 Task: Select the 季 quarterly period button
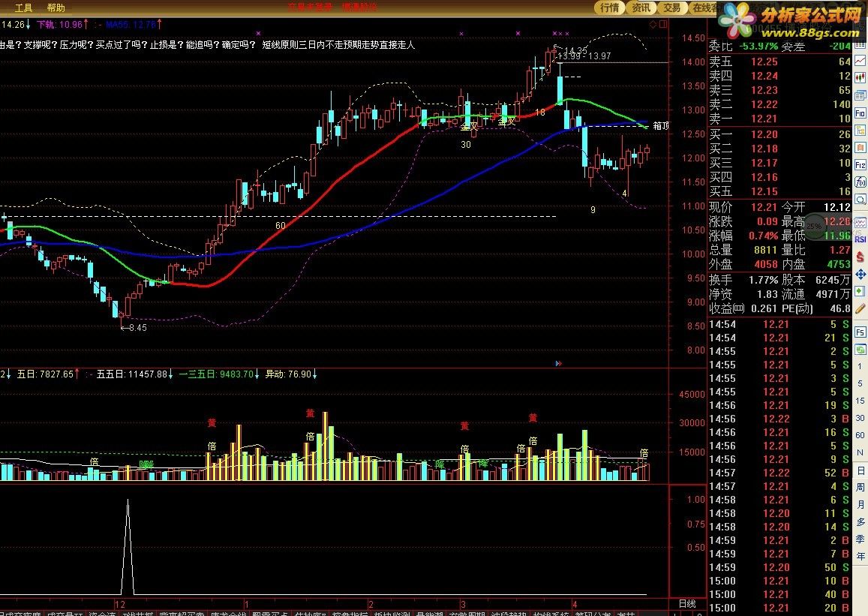click(x=860, y=539)
